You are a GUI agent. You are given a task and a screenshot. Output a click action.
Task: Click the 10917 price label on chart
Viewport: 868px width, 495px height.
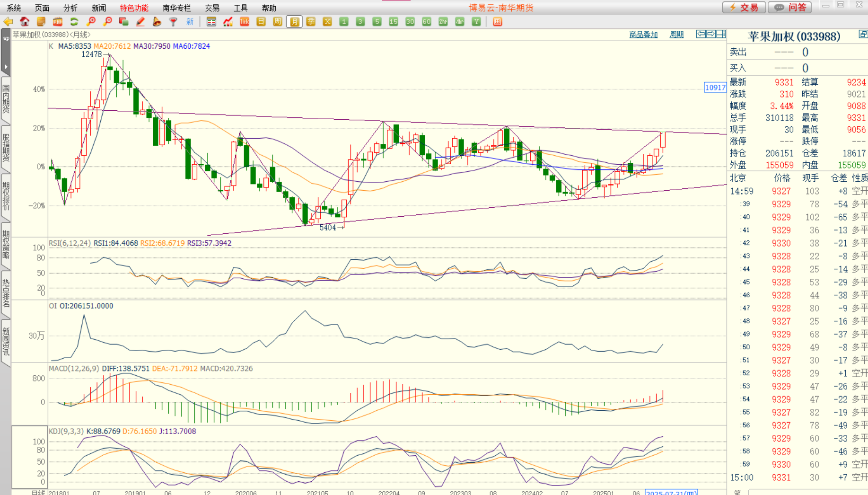pos(715,88)
